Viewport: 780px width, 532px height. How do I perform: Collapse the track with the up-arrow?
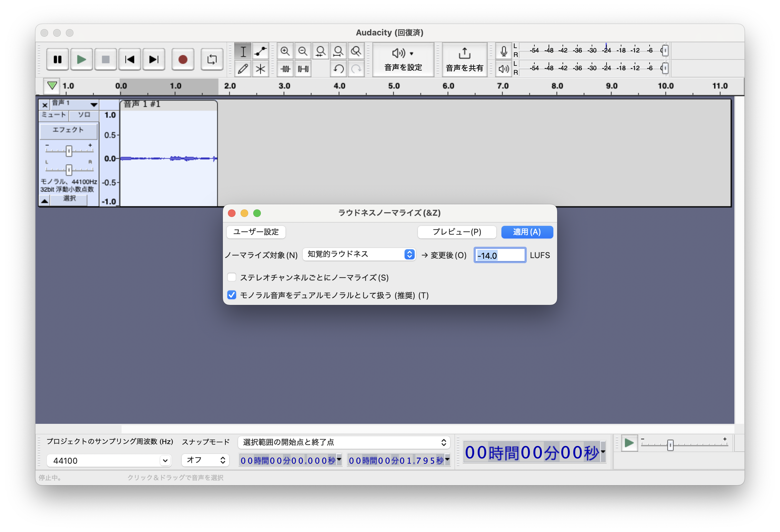45,201
